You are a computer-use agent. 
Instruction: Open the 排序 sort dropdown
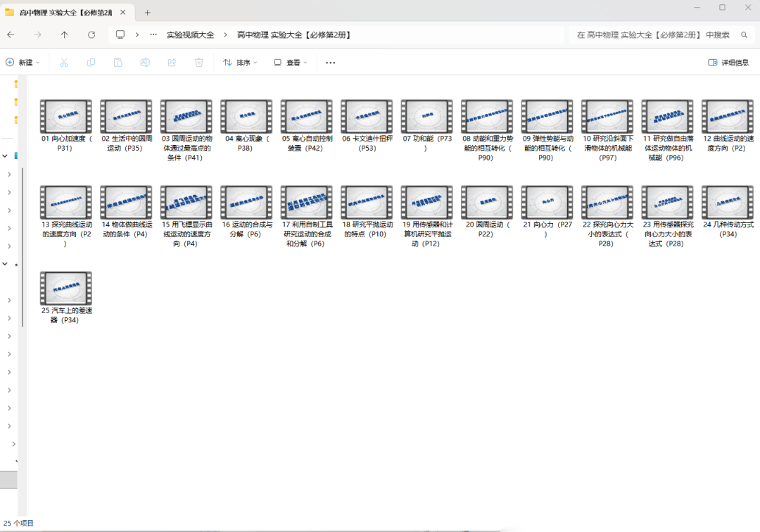(240, 63)
